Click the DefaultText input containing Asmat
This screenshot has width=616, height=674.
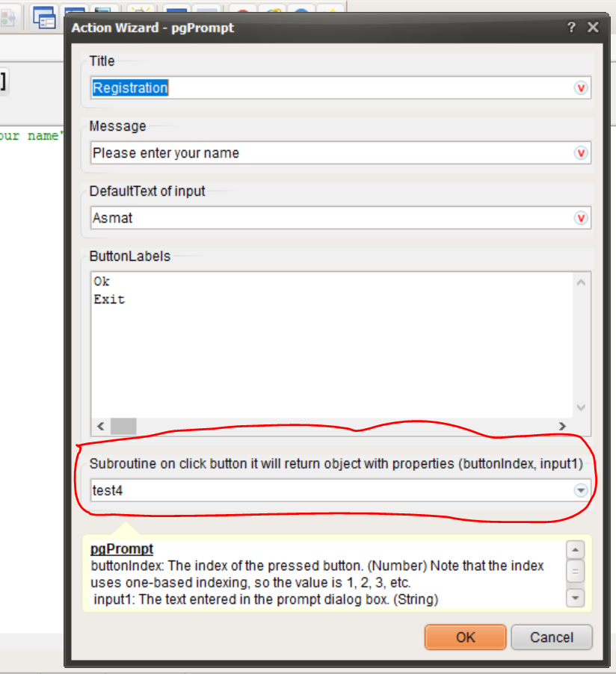pos(332,218)
